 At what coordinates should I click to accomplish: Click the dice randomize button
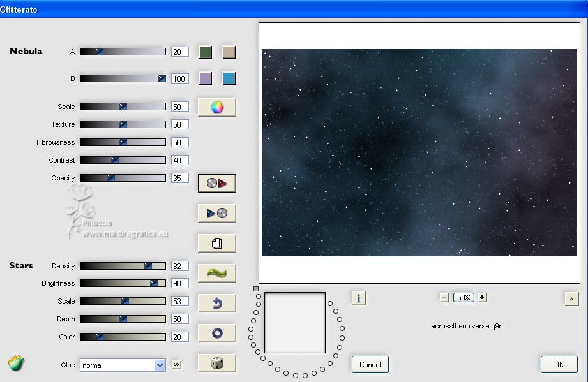point(217,363)
